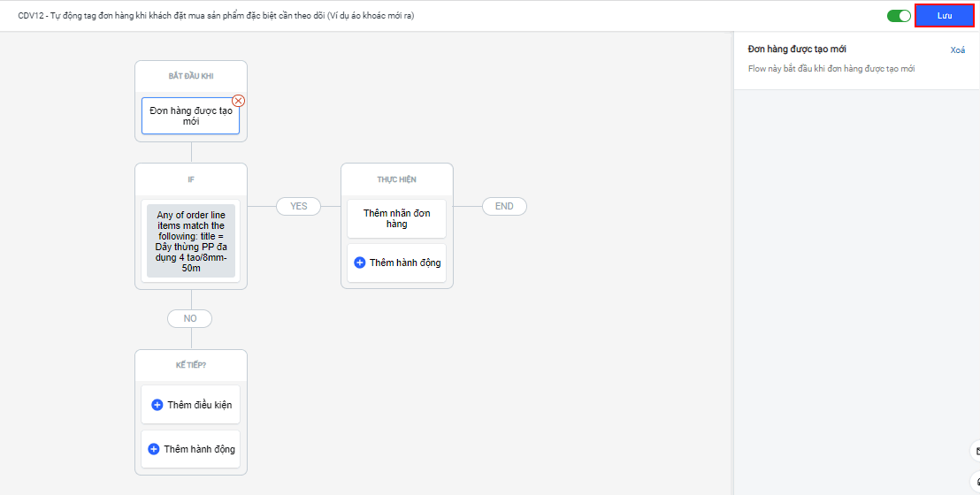980x495 pixels.
Task: Open the mail floating icon at right edge
Action: [976, 452]
